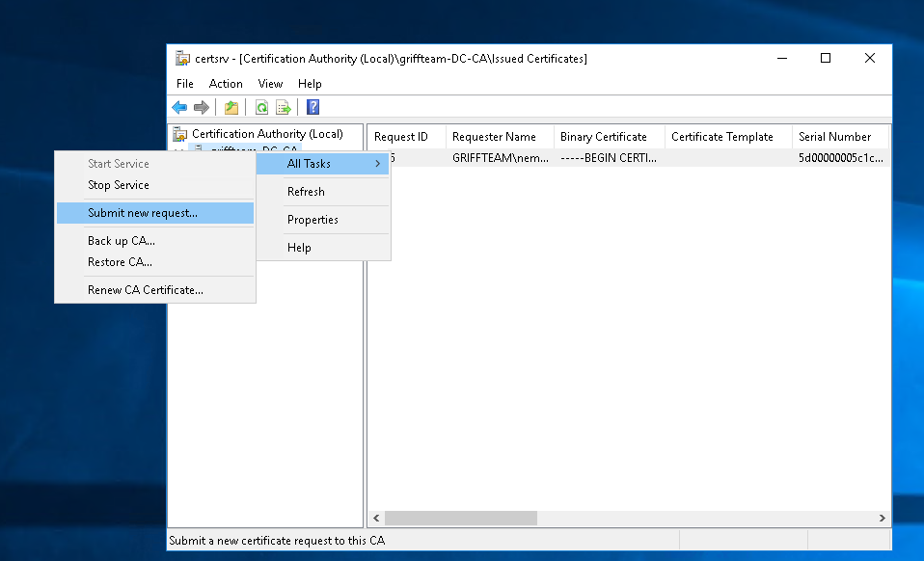Select Restore CA... menu entry

pos(120,262)
